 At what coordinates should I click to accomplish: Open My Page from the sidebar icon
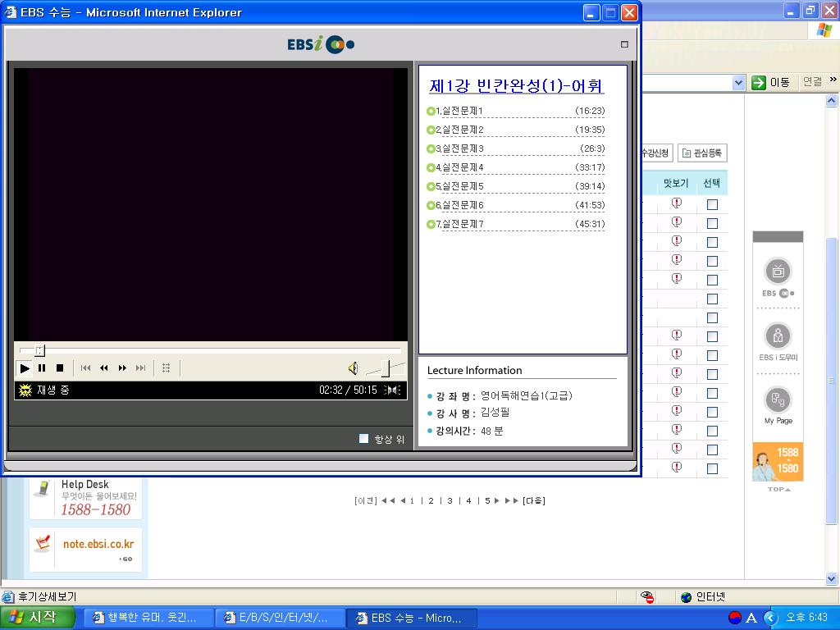(x=778, y=400)
